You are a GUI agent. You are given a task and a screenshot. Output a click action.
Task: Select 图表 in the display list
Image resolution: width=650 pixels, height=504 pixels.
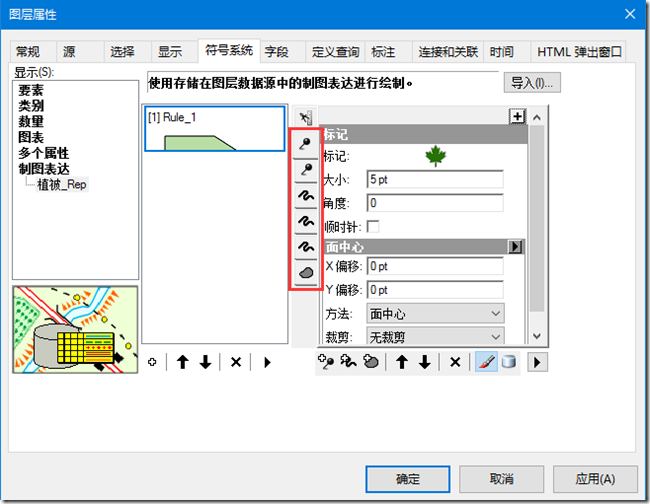tap(31, 138)
